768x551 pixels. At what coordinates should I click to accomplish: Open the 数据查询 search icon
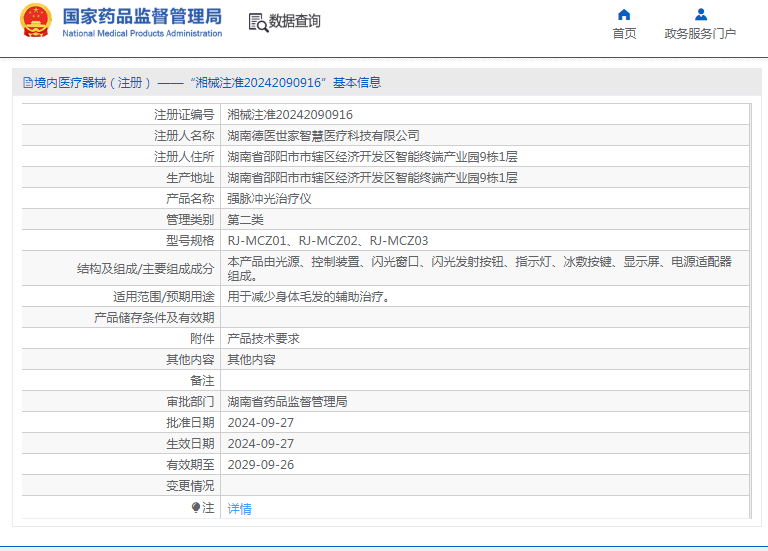258,23
